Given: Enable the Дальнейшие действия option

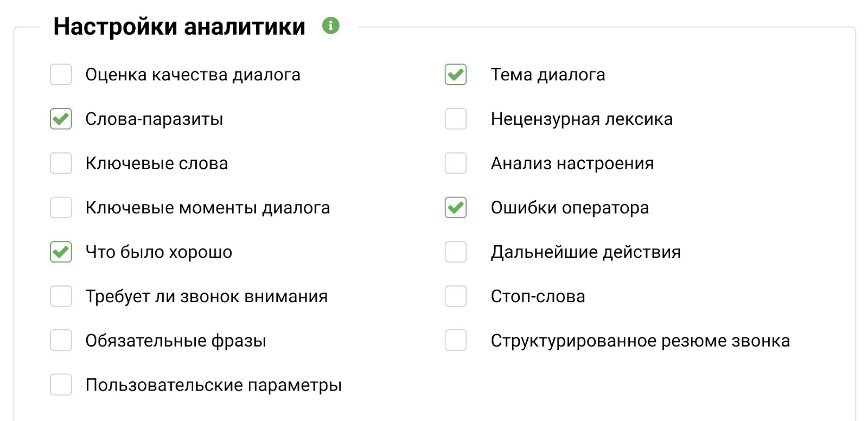Looking at the screenshot, I should [x=456, y=252].
